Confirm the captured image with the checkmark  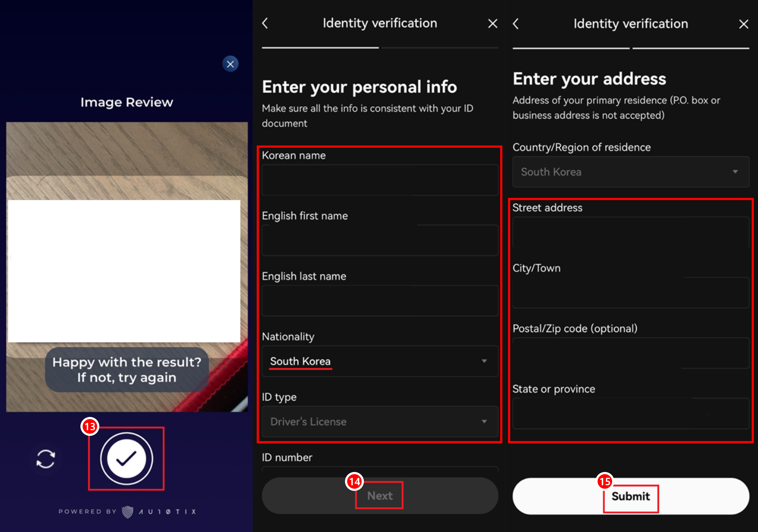point(127,459)
